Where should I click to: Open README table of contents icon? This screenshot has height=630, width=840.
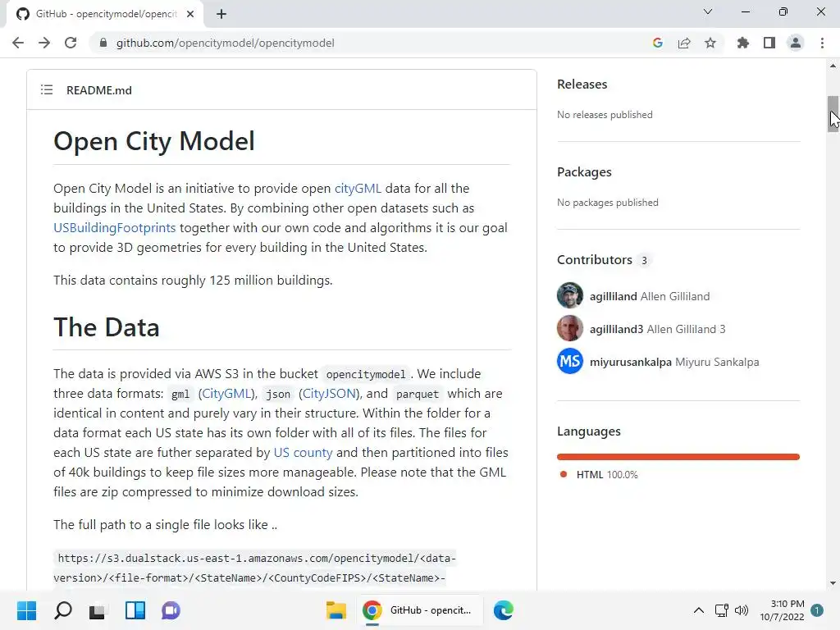(47, 90)
